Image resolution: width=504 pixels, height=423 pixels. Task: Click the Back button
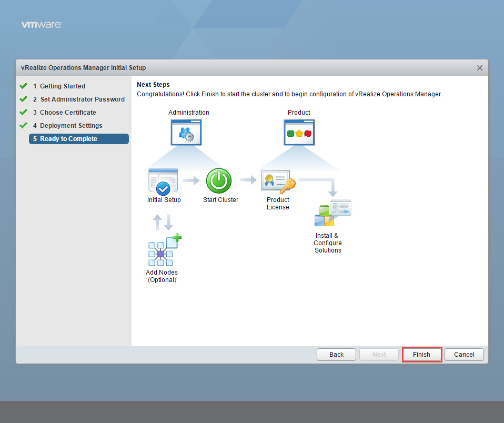(x=336, y=355)
